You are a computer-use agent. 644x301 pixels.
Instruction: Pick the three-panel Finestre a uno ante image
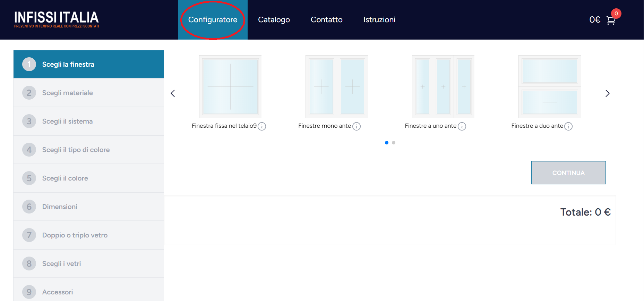tap(443, 86)
